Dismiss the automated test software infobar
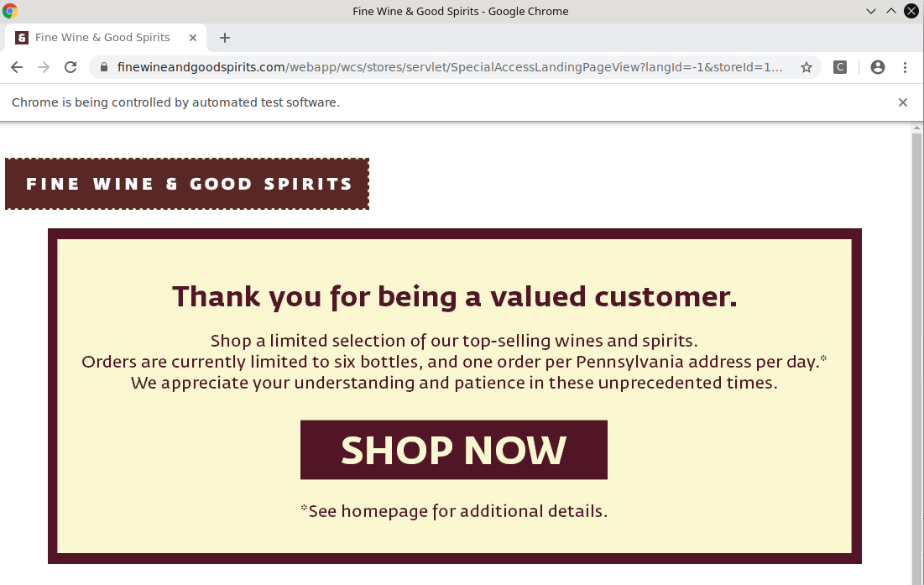This screenshot has width=924, height=585. pos(903,102)
